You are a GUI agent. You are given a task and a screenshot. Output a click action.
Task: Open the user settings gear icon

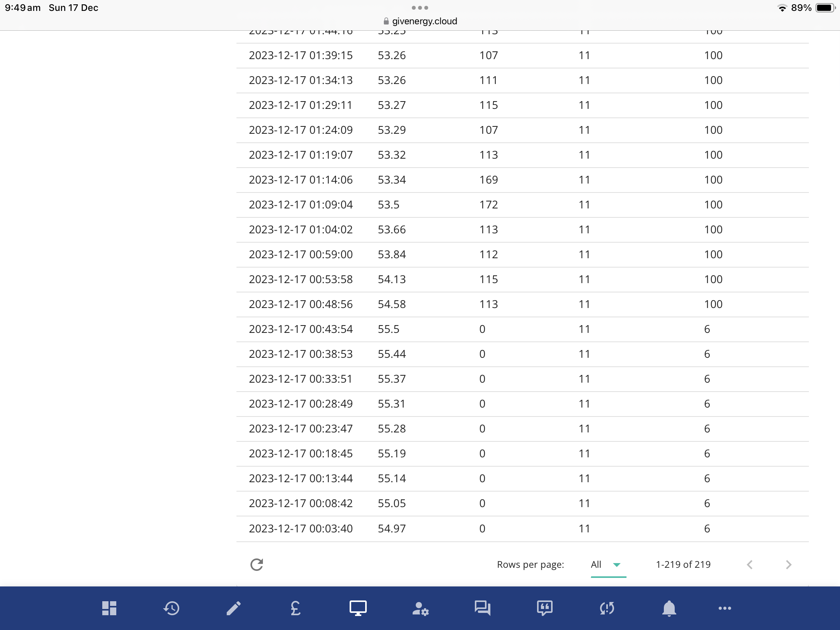420,609
